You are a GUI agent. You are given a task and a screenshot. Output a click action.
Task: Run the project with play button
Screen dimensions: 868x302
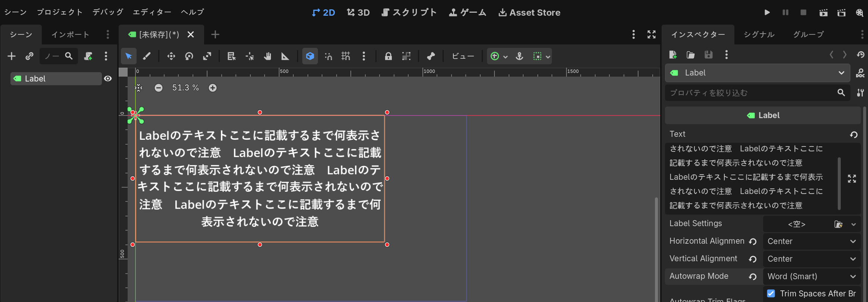(767, 12)
